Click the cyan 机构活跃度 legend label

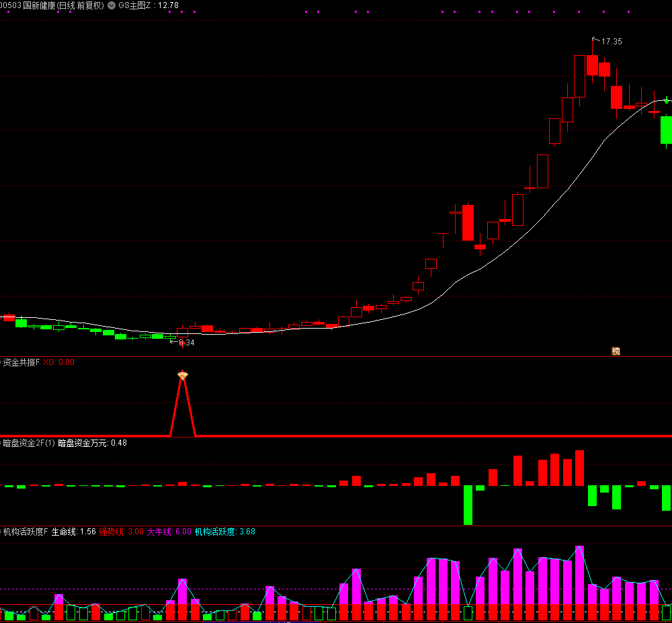coord(224,532)
